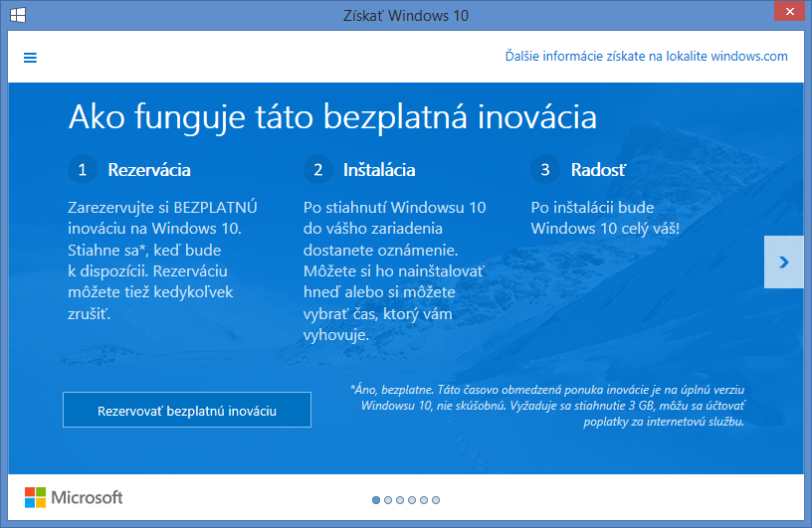Select the sixth page indicator dot
Image resolution: width=812 pixels, height=528 pixels.
436,500
